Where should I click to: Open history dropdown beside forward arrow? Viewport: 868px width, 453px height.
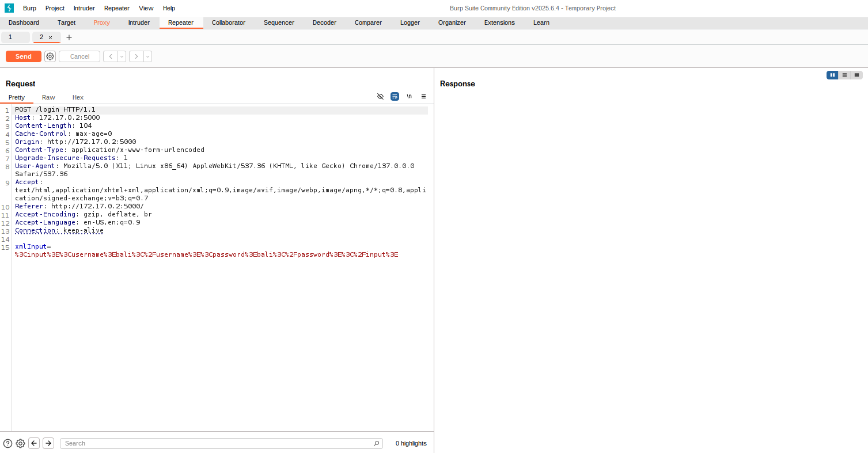click(x=147, y=56)
